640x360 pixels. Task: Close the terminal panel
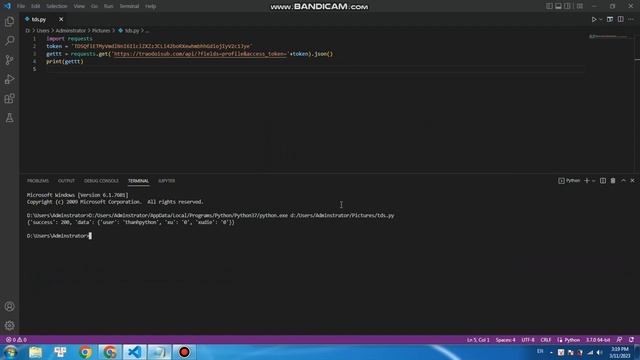tap(632, 180)
